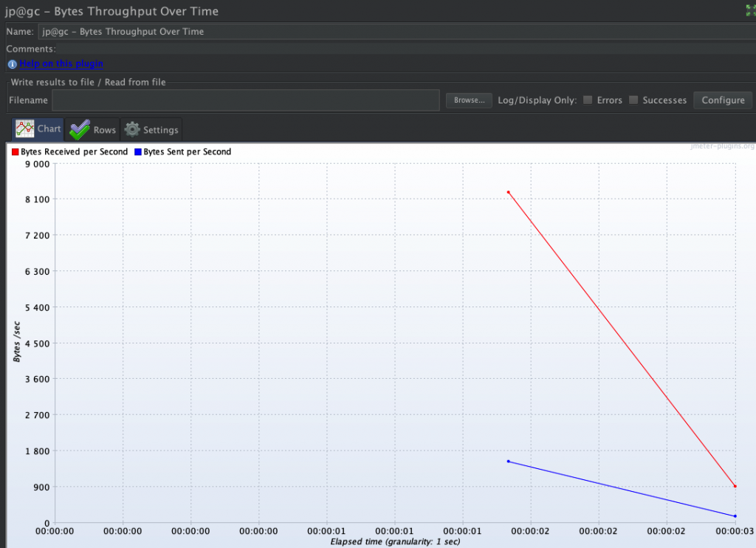Open the 'Help on this plugin' link
756x548 pixels.
[x=61, y=64]
